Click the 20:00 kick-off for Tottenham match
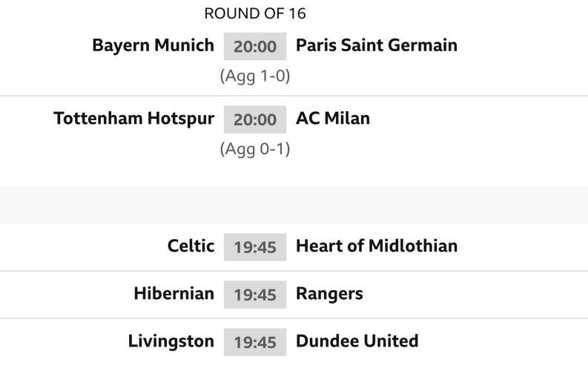Image resolution: width=588 pixels, height=371 pixels. click(x=255, y=119)
